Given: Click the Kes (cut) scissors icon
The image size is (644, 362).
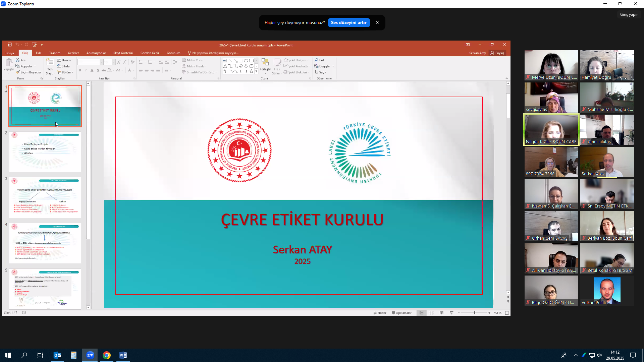Looking at the screenshot, I should (18, 60).
